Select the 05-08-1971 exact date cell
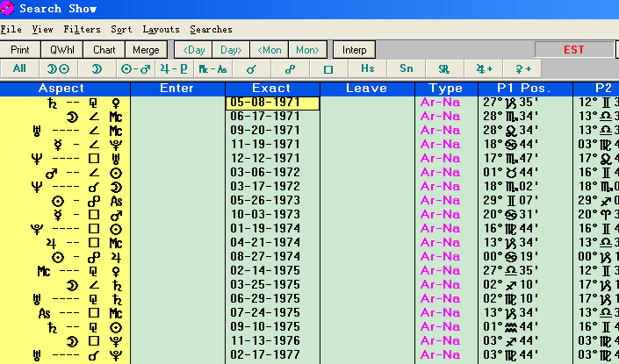The height and width of the screenshot is (364, 619). 272,103
